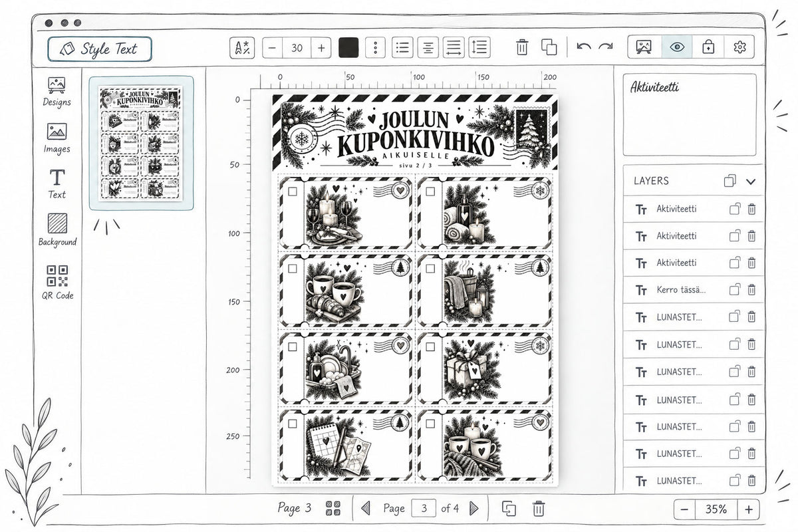Screen dimensions: 798x532
Task: Open the black text color swatch
Action: pos(348,47)
